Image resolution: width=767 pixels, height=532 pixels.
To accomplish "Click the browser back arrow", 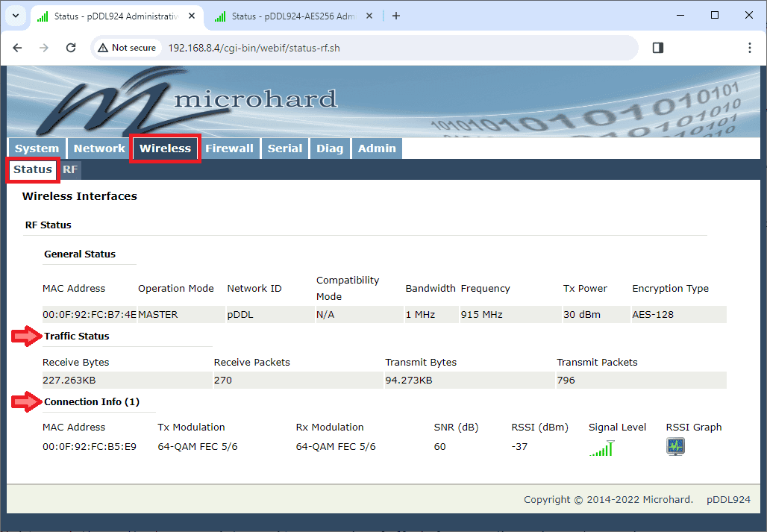I will (18, 48).
